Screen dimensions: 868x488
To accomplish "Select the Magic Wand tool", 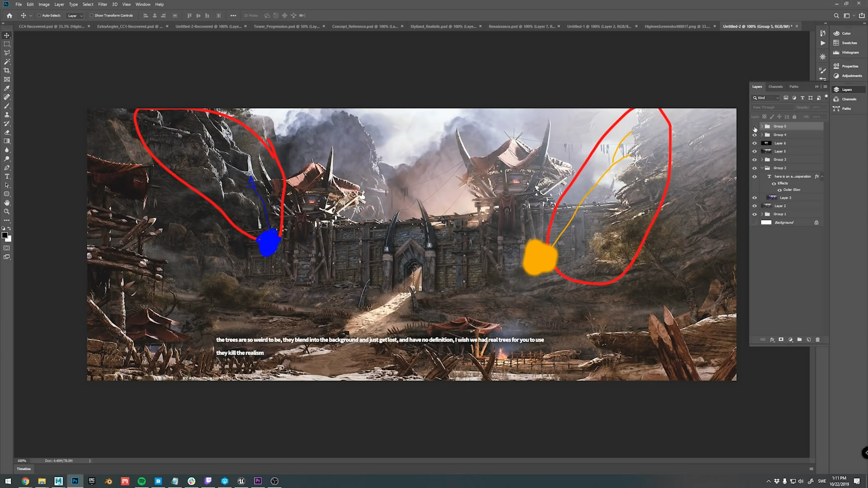I will pos(7,61).
